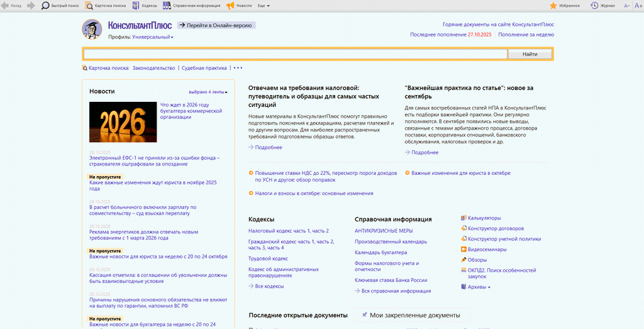
Task: Open Избранное star icon
Action: coord(553,6)
